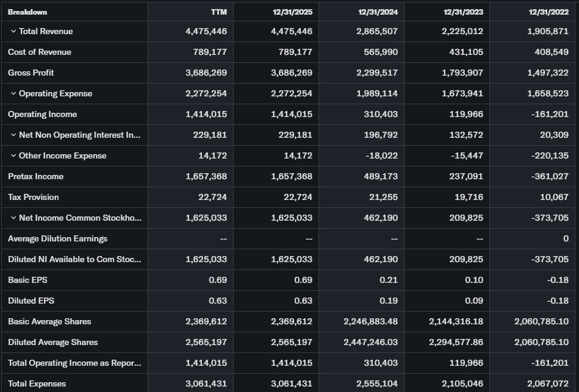Click TTM Total Revenue value 4,475,446

(x=206, y=31)
